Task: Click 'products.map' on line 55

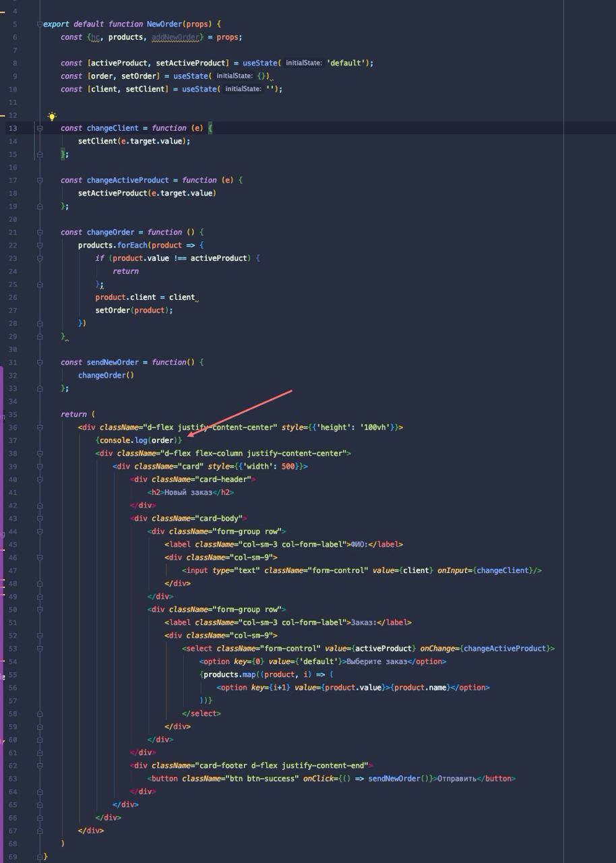Action: (x=229, y=674)
